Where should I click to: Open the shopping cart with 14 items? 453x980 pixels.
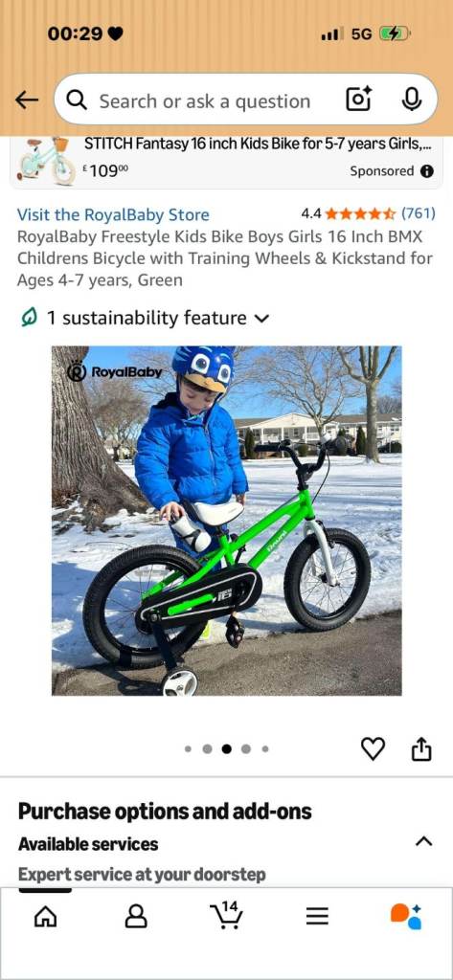click(x=226, y=915)
